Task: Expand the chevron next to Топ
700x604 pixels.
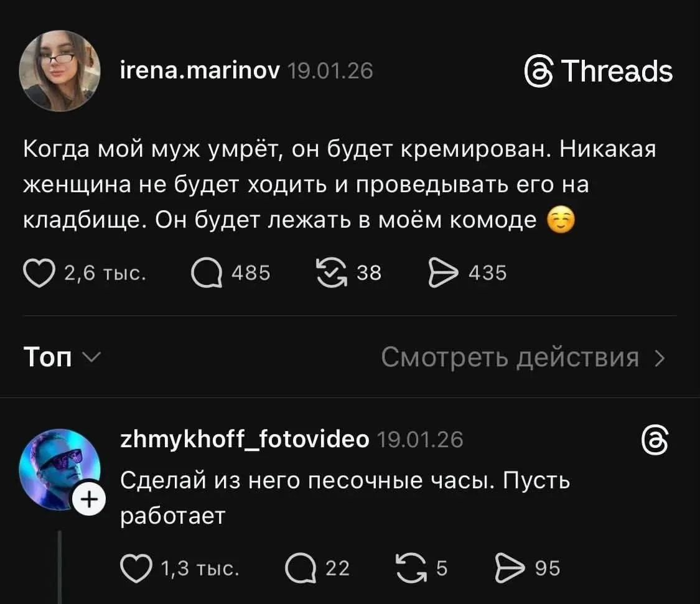Action: pos(93,357)
